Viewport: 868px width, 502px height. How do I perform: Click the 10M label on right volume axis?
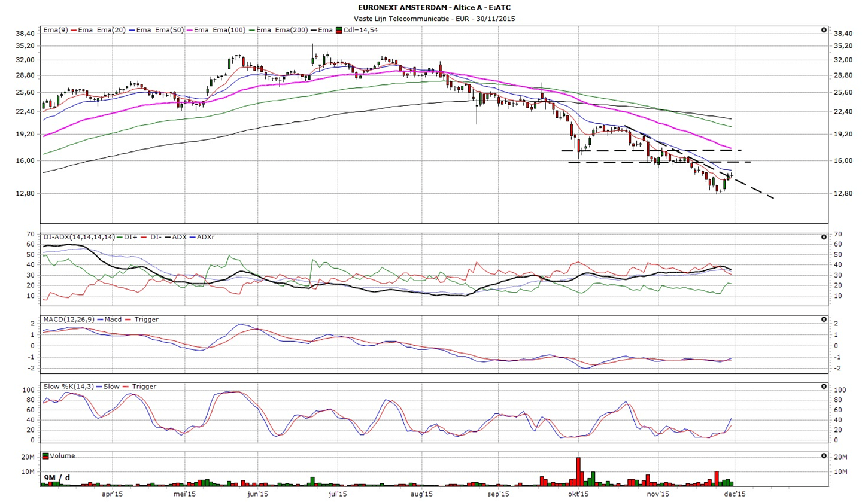(x=840, y=472)
